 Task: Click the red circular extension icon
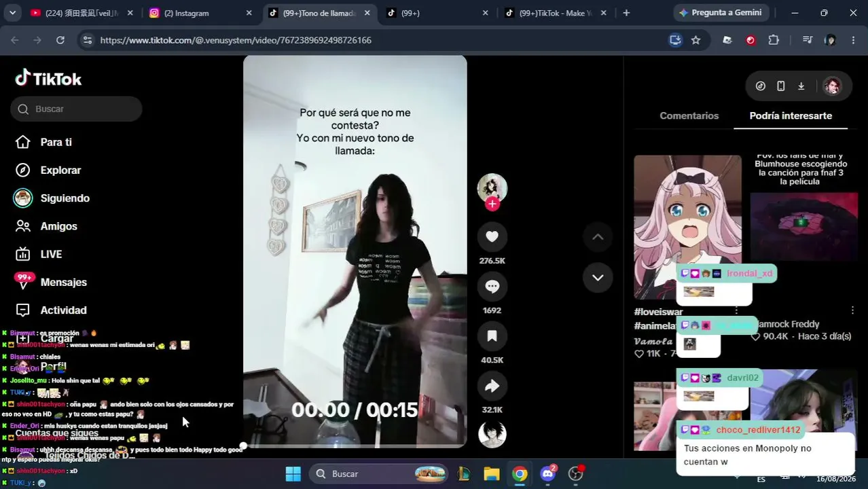point(751,40)
